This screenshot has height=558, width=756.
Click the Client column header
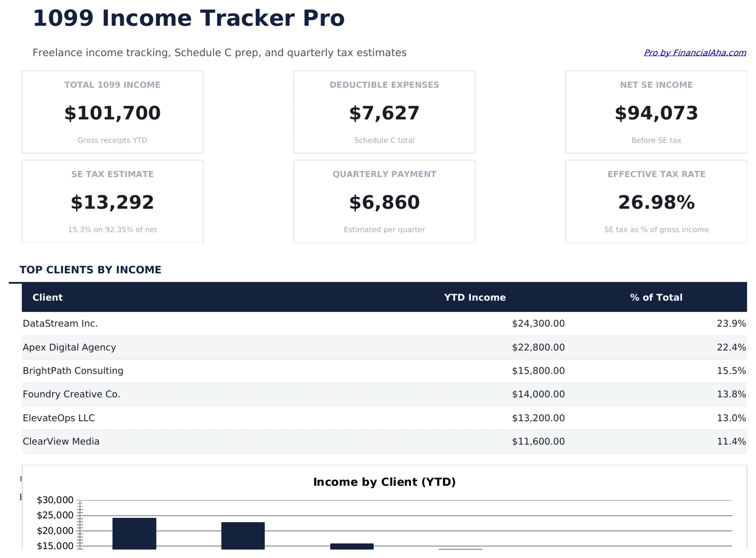pos(47,297)
